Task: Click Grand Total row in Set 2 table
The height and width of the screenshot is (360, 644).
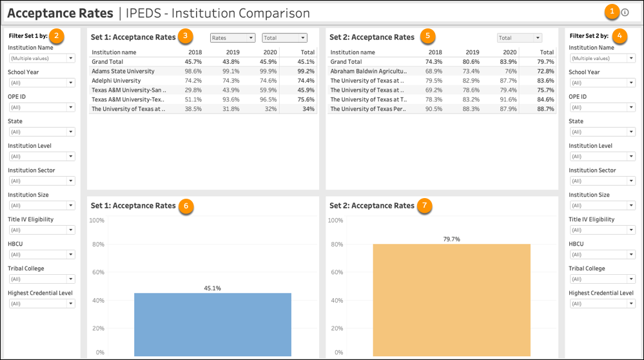Action: tap(442, 62)
